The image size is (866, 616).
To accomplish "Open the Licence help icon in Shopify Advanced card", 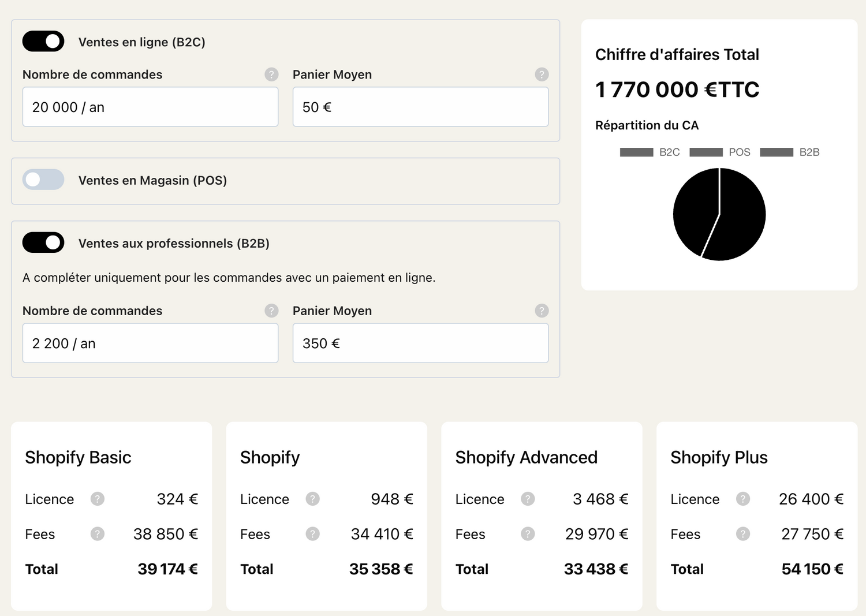I will [x=528, y=499].
